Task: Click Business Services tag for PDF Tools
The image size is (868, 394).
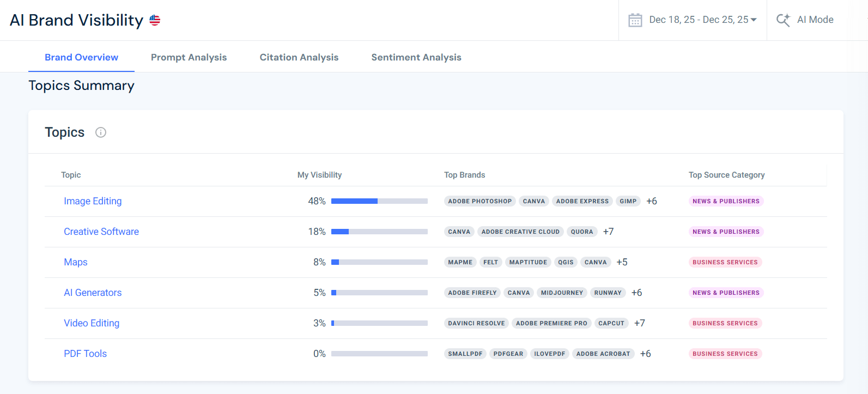Action: pyautogui.click(x=725, y=354)
